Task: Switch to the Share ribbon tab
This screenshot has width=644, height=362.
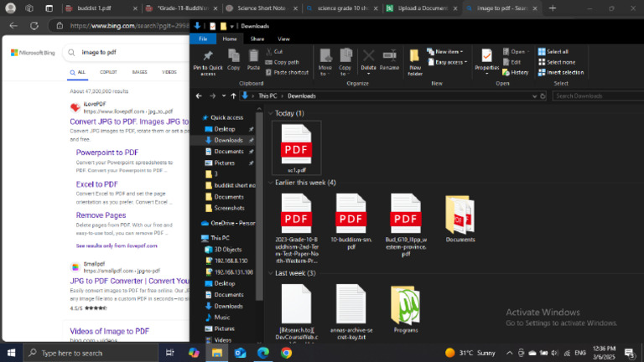Action: pyautogui.click(x=257, y=39)
